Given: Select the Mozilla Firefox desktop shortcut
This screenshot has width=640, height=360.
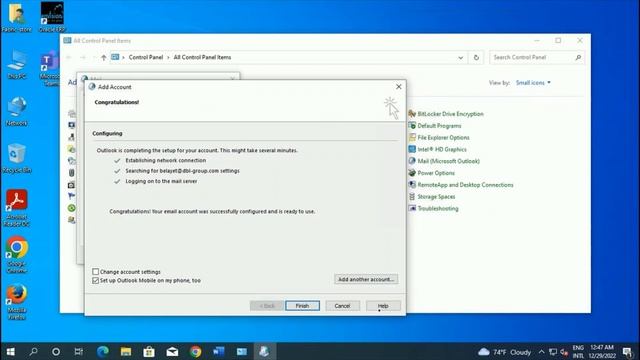Looking at the screenshot, I should point(17,302).
